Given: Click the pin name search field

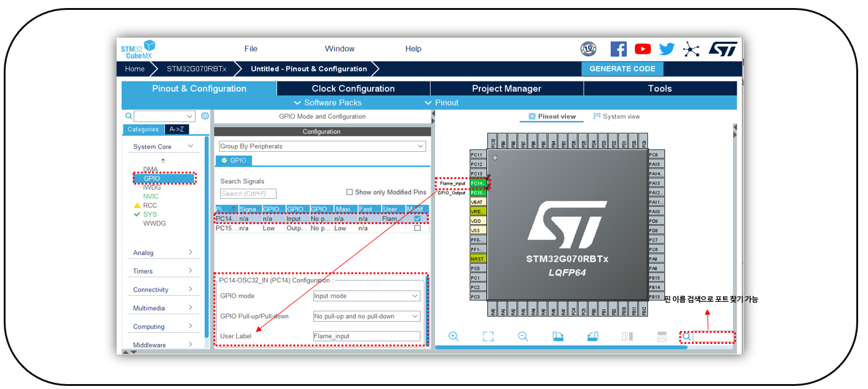Looking at the screenshot, I should [714, 337].
